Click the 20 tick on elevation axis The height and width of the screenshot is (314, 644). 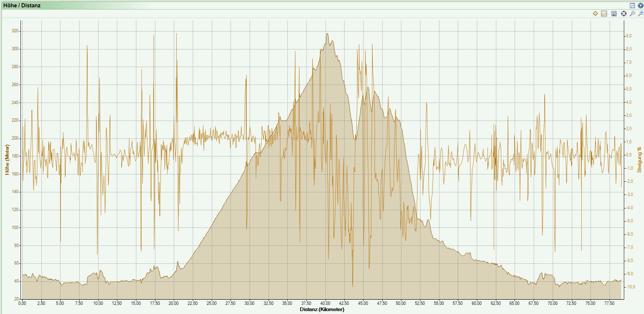[16, 299]
